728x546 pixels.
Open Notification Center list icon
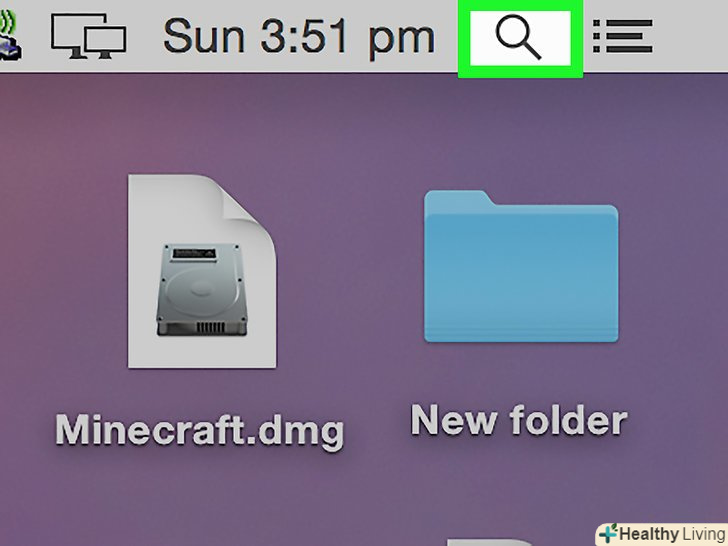coord(623,36)
